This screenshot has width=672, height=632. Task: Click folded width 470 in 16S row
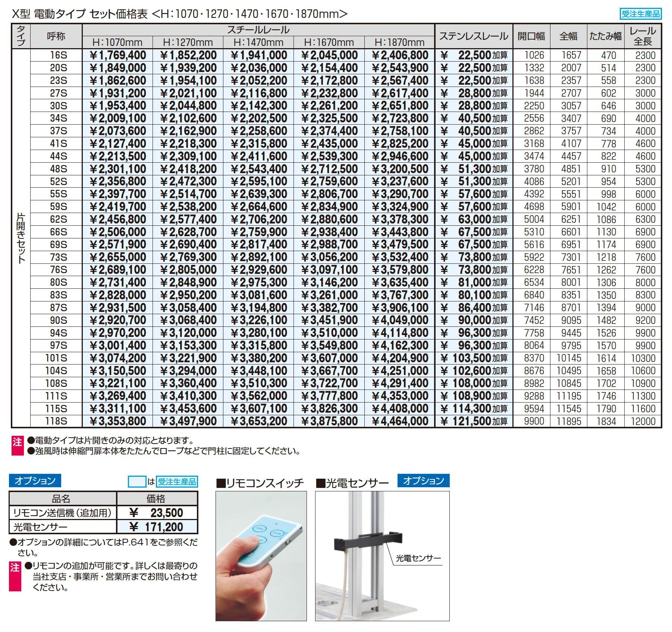[608, 55]
